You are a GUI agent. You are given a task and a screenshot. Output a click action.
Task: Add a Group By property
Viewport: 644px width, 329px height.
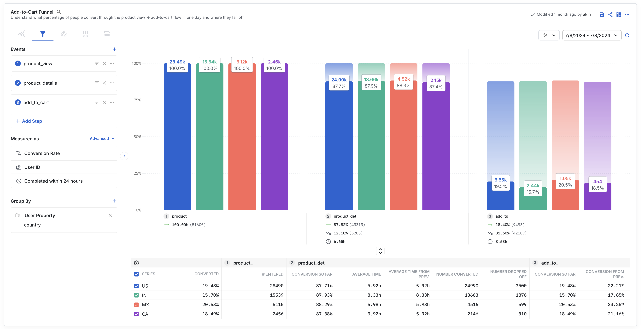pos(114,201)
